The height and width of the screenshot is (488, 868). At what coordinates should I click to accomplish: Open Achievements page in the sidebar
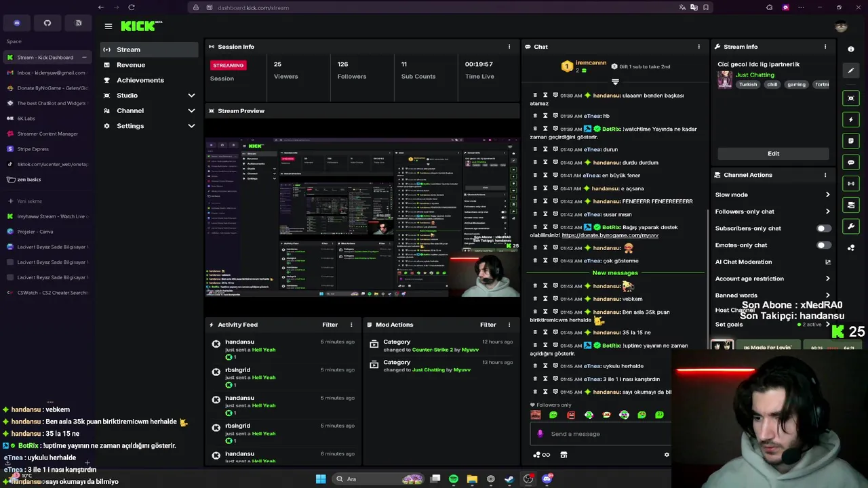(149, 80)
